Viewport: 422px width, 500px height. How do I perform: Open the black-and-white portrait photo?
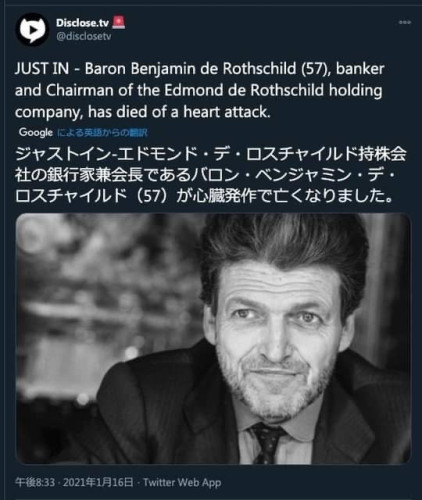point(213,339)
